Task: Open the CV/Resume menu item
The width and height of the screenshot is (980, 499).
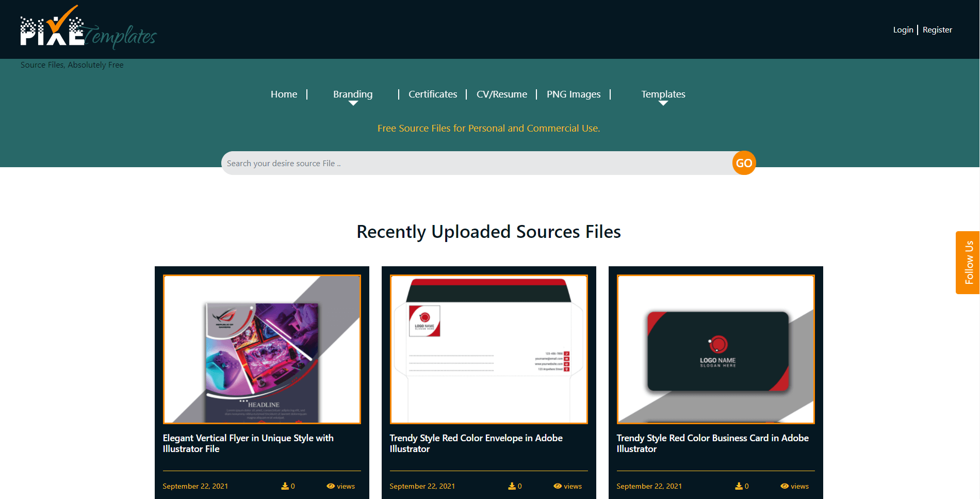Action: pyautogui.click(x=501, y=94)
